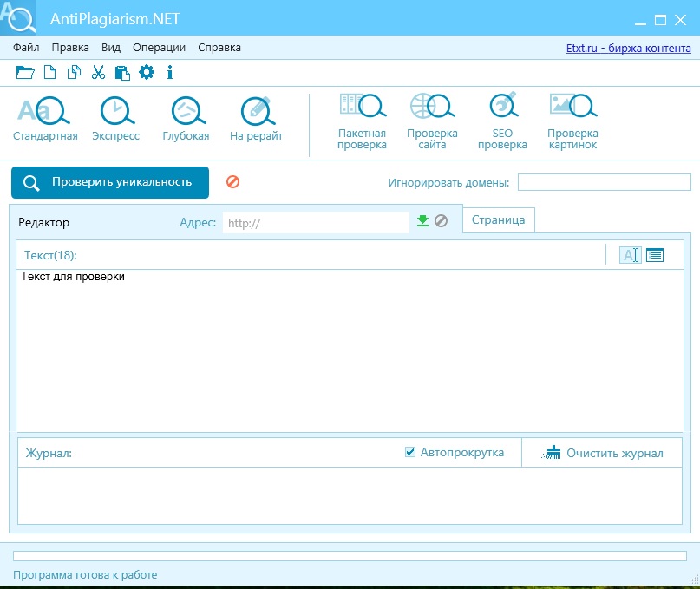Click the Очистить журнал button
This screenshot has width=700, height=589.
point(602,453)
